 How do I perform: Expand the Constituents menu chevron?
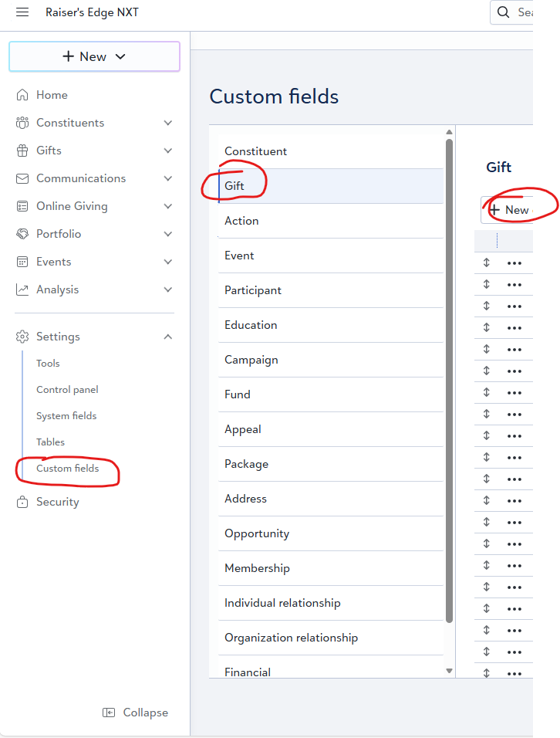(x=168, y=123)
